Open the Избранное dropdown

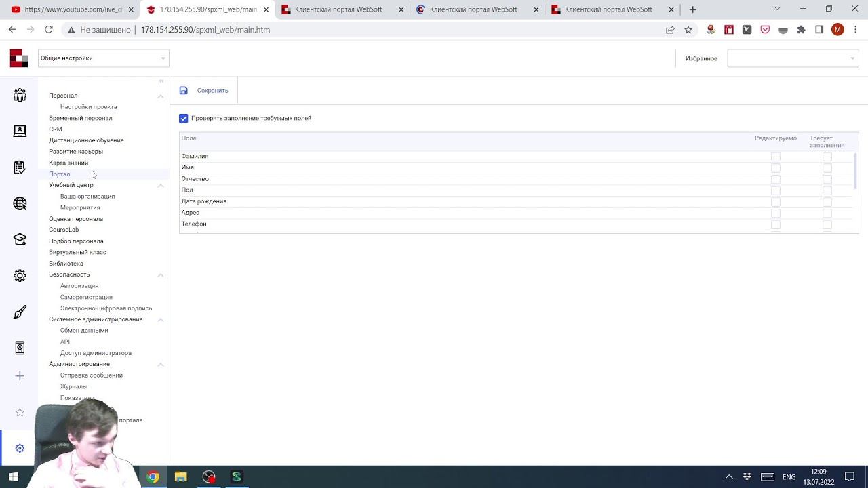pos(793,58)
